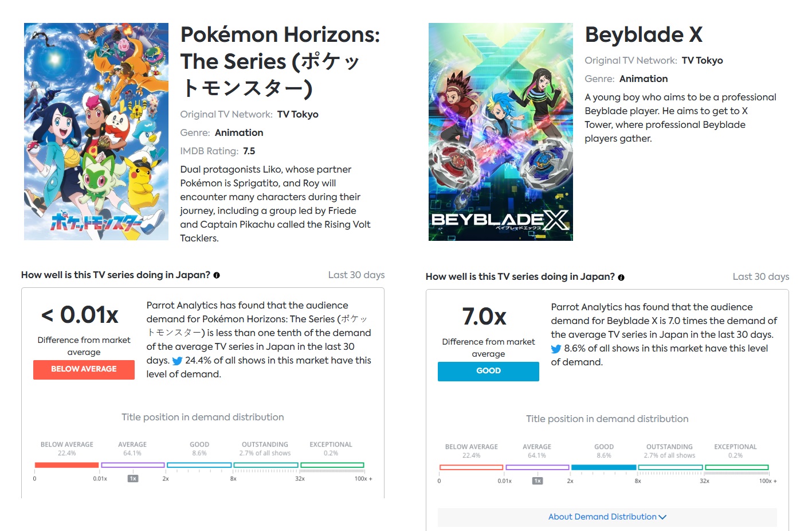The image size is (812, 531).
Task: Click the Twitter bird icon next to 24.4%
Action: point(177,361)
